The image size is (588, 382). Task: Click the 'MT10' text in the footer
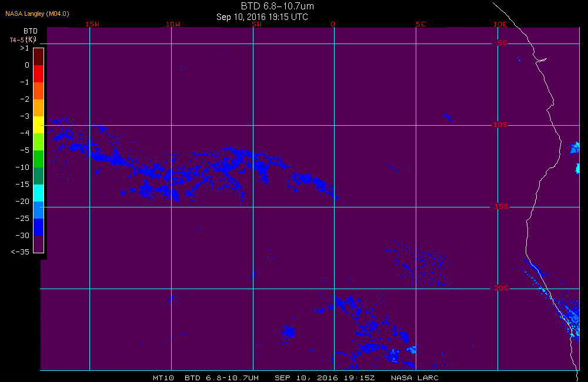tap(163, 378)
